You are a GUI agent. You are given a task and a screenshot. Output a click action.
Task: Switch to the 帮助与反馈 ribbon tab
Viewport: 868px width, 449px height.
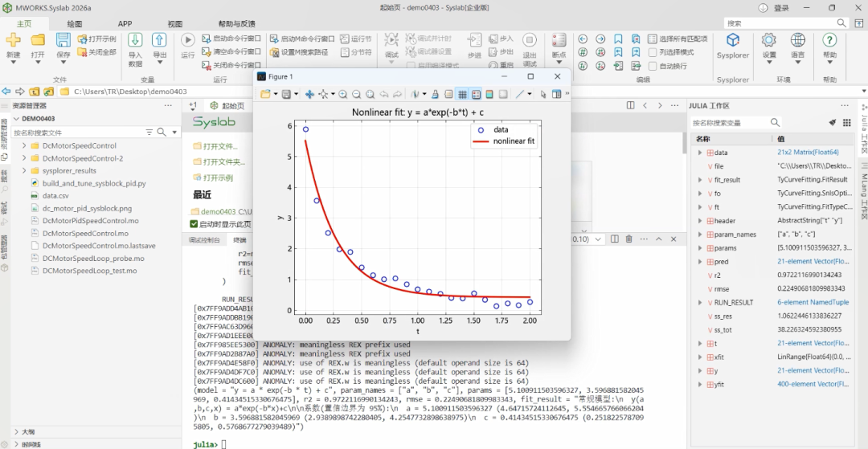(x=236, y=24)
